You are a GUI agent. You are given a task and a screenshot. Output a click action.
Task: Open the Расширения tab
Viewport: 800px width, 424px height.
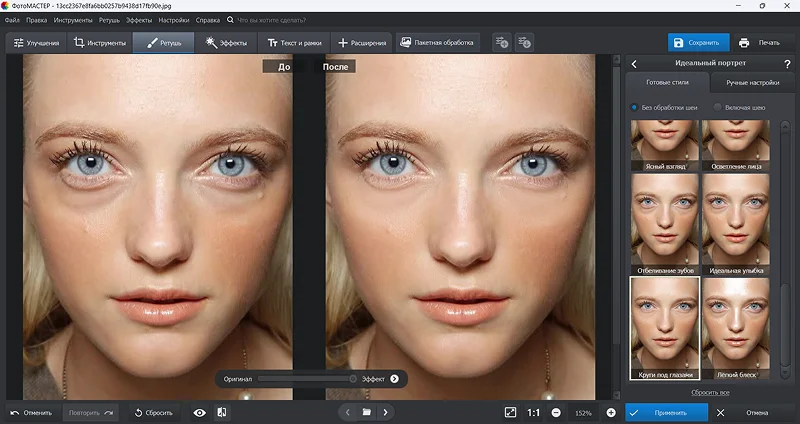pos(362,43)
